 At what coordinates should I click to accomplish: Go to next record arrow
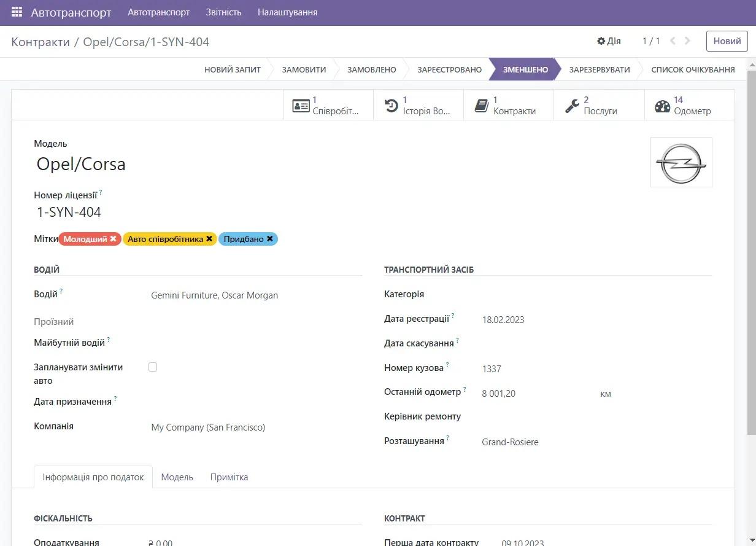click(x=688, y=41)
